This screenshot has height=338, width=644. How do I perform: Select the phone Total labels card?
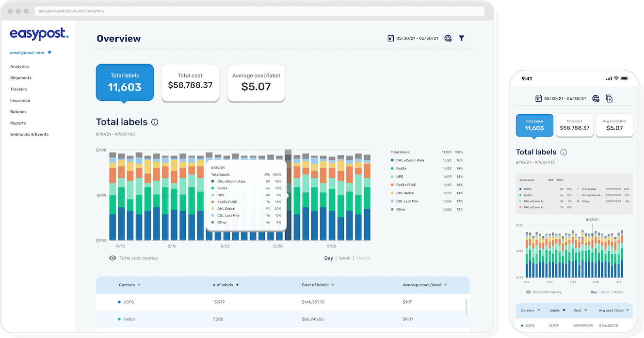[x=534, y=125]
